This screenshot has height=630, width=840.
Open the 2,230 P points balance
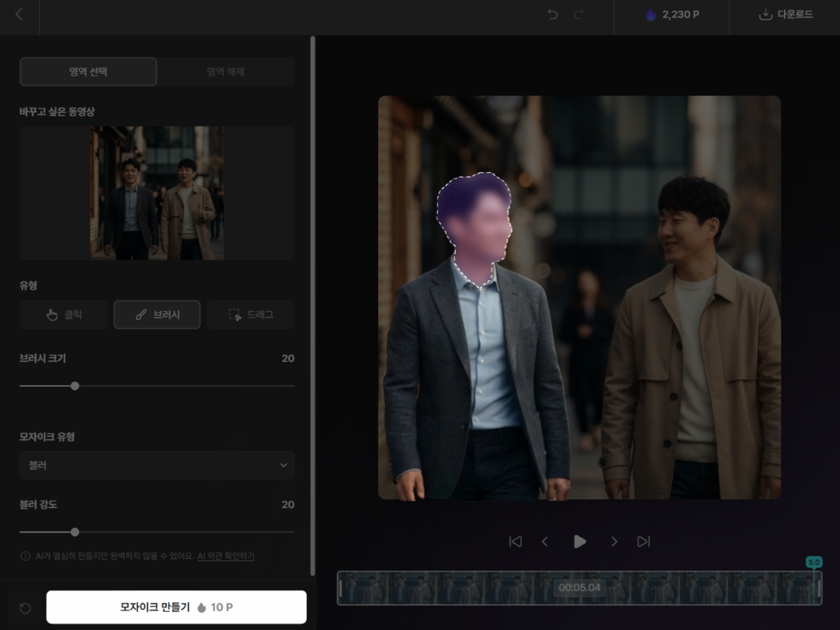pyautogui.click(x=672, y=15)
